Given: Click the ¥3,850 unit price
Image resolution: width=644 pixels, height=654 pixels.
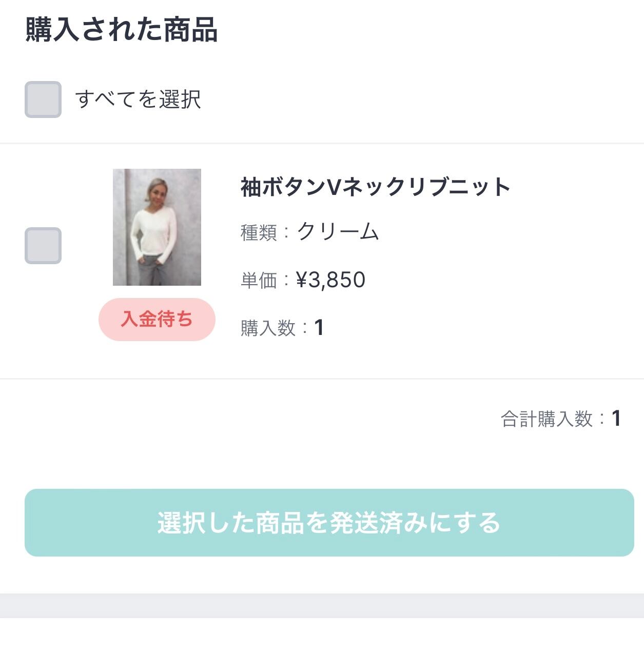Looking at the screenshot, I should click(x=331, y=280).
